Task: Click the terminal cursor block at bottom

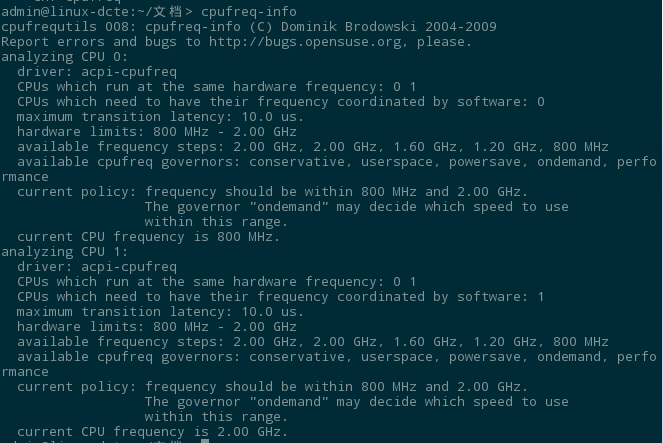Action: click(205, 441)
